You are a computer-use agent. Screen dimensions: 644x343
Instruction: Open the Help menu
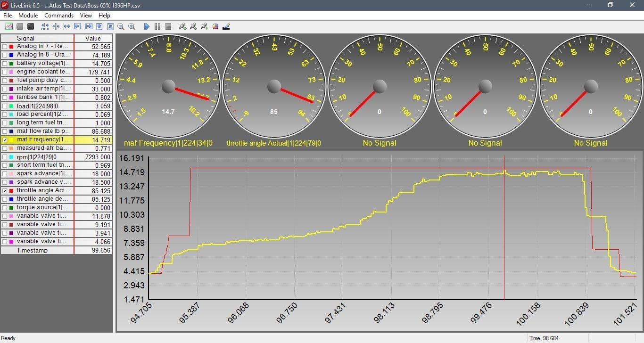[104, 16]
